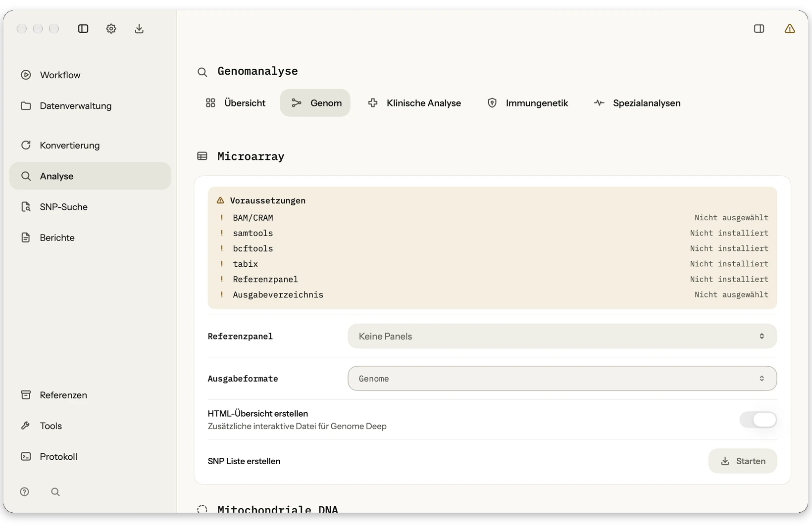
Task: Select the Genom tab
Action: pos(315,103)
